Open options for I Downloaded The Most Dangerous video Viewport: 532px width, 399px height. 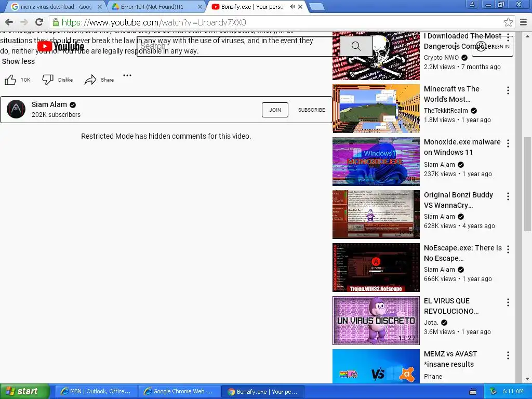[508, 37]
